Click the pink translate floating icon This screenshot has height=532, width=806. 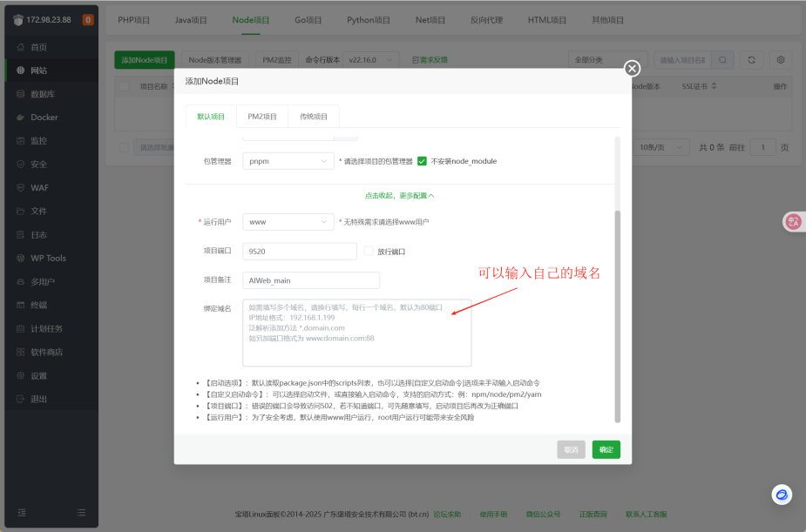coord(794,222)
